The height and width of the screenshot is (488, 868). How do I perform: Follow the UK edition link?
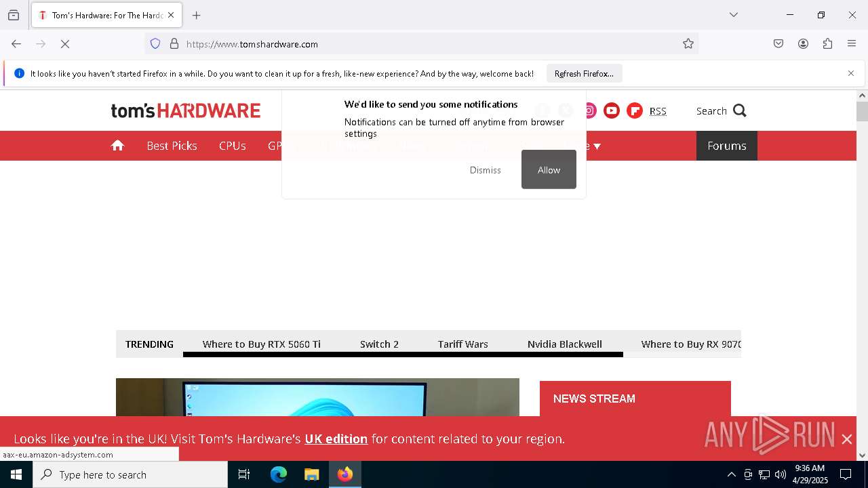[336, 439]
